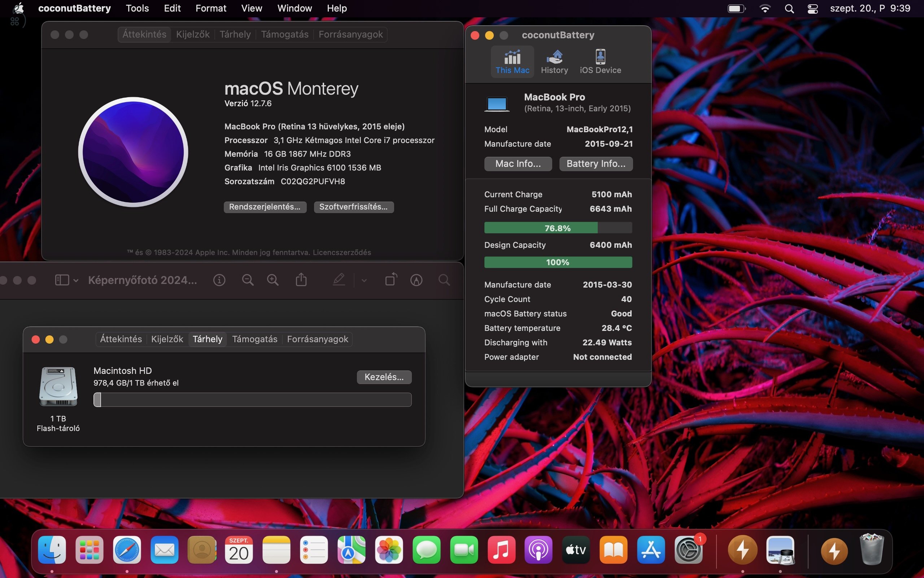Expand markup options chevron in Preview
Viewport: 924px width, 578px height.
[364, 281]
